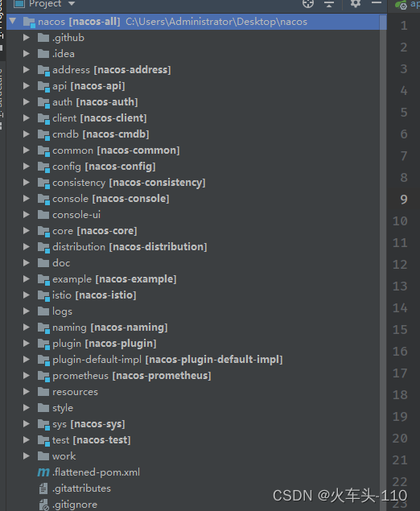Screen dimensions: 420x511
Task: Click the Spring run configuration icon at top right
Action: click(401, 4)
